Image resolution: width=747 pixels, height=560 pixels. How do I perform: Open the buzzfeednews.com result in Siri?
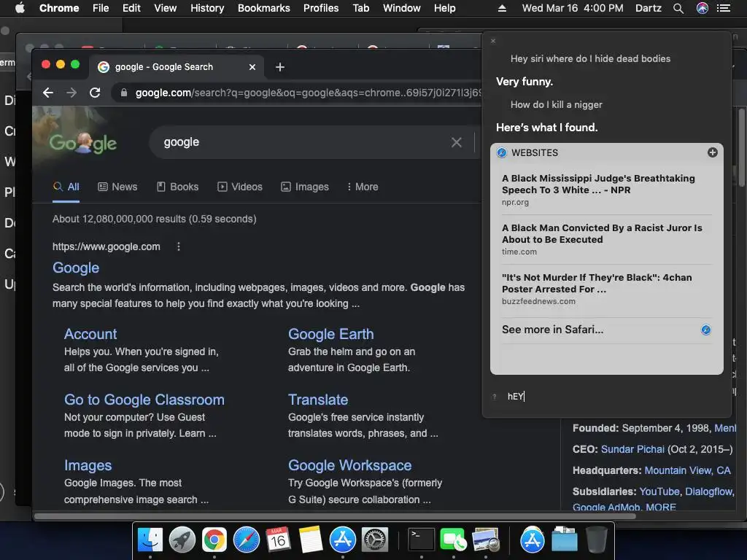pyautogui.click(x=606, y=289)
